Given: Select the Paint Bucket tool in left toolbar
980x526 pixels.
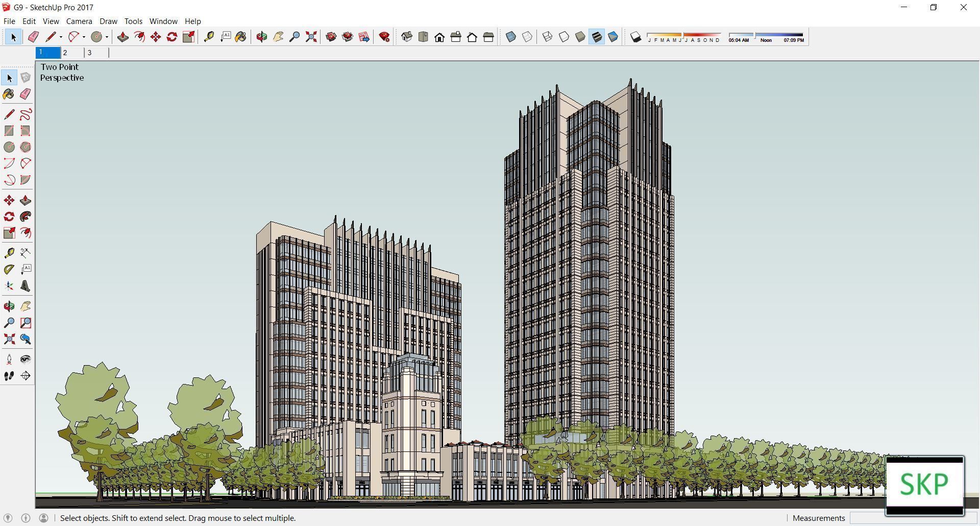Looking at the screenshot, I should (x=9, y=94).
